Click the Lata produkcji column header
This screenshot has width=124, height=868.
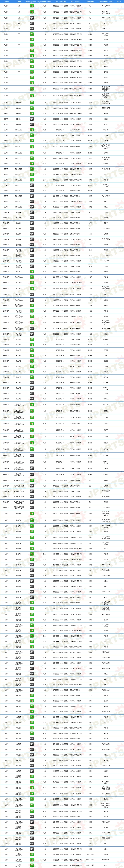(x=60, y=2)
